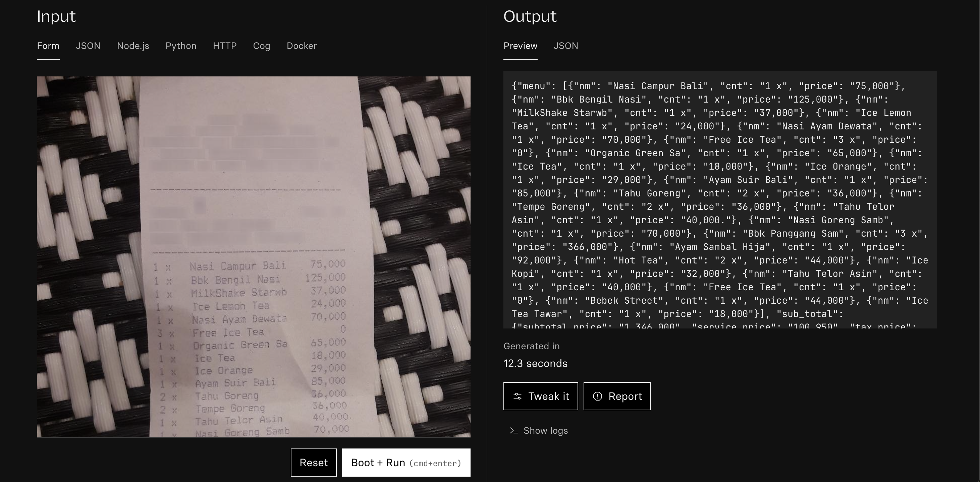
Task: Click the uploaded receipt image
Action: point(253,256)
